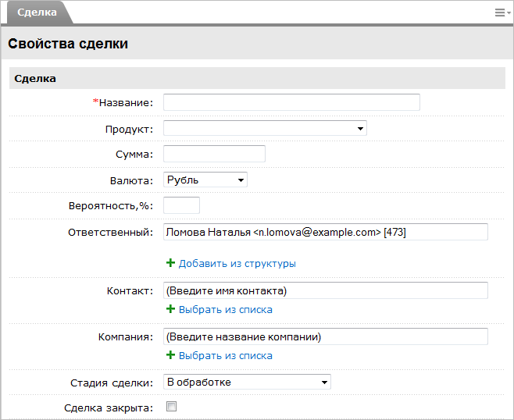Screen dimensions: 514x420
Task: Click Выбрать из списка link under Компания
Action: [225, 356]
